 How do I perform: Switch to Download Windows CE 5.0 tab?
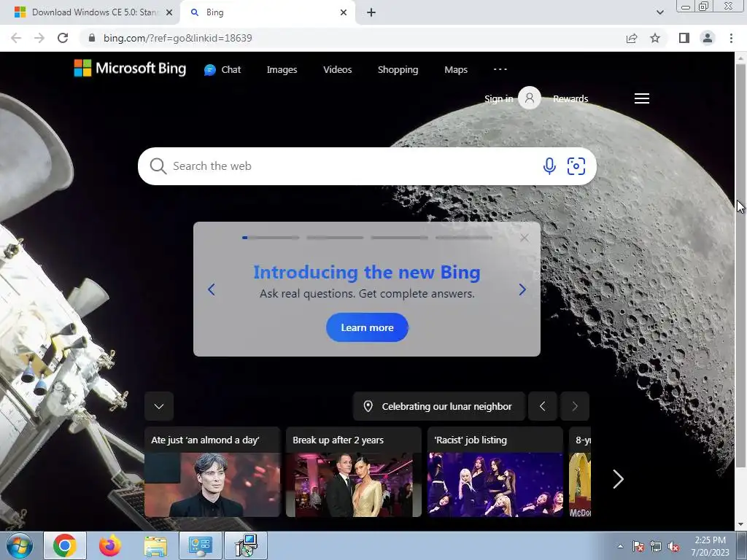[x=93, y=12]
